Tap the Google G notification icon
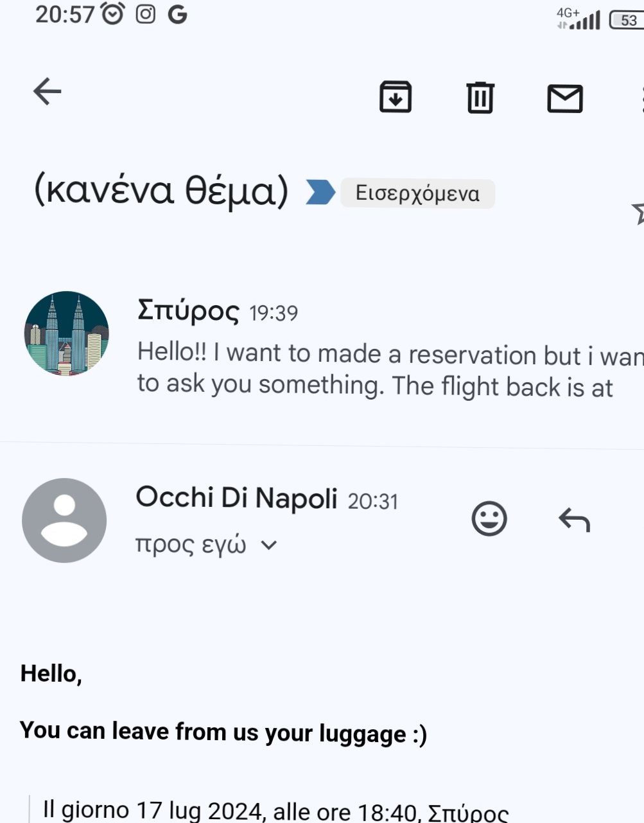The height and width of the screenshot is (823, 644). [177, 14]
